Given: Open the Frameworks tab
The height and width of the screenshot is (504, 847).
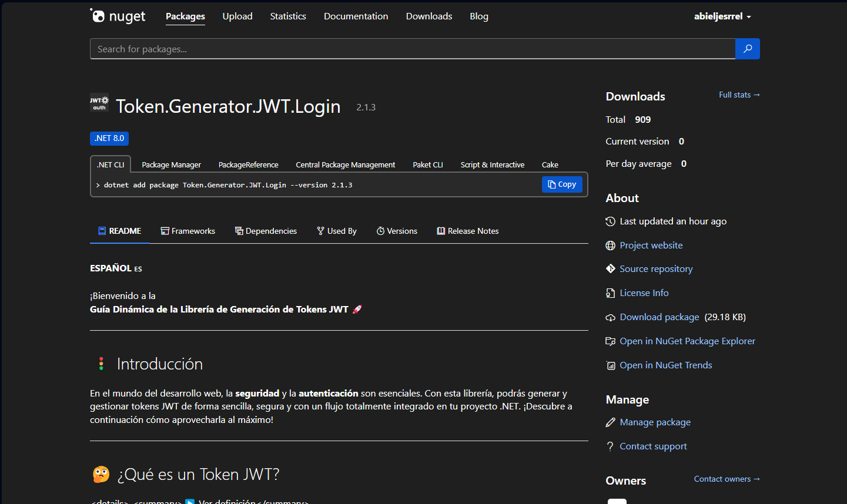Looking at the screenshot, I should tap(188, 231).
